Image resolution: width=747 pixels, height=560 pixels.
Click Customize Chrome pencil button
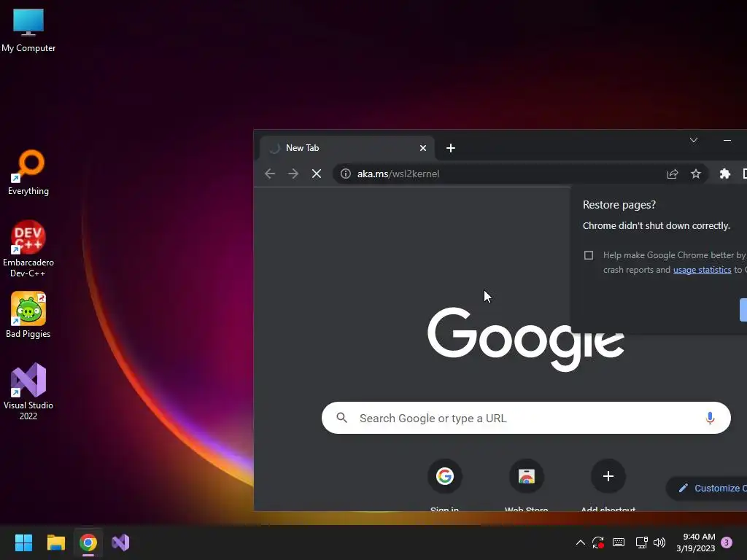[x=708, y=488]
